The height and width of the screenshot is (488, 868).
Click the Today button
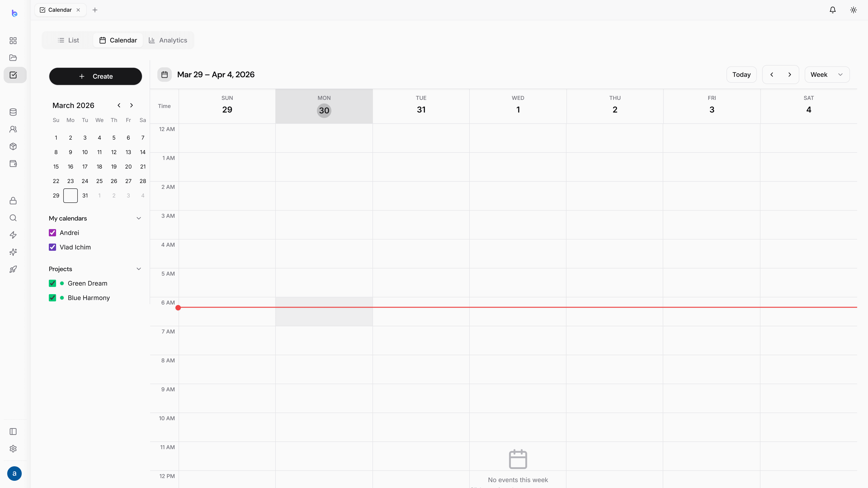(x=741, y=74)
